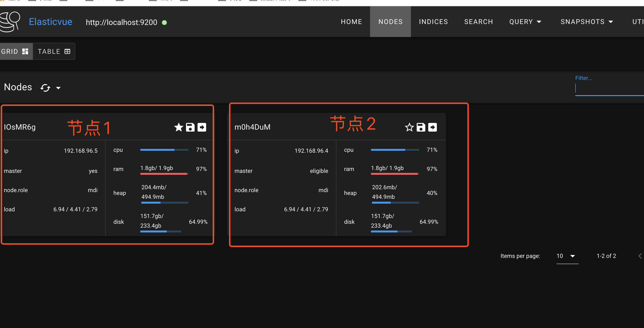Screen dimensions: 644x328
Task: Click the refresh Nodes icon
Action: pyautogui.click(x=45, y=88)
